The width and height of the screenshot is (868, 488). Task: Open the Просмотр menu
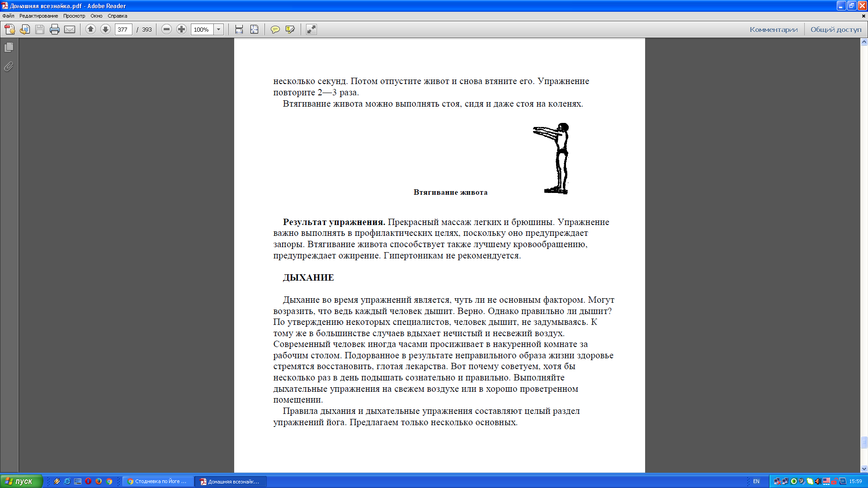click(74, 16)
